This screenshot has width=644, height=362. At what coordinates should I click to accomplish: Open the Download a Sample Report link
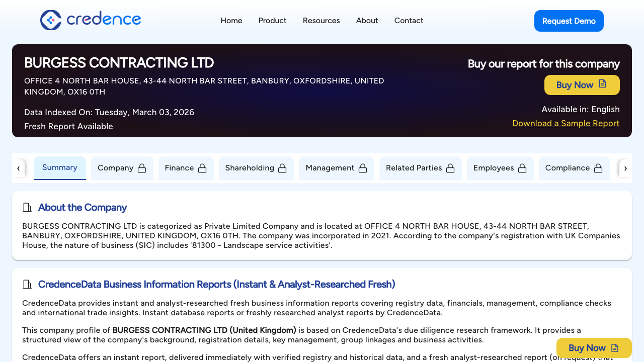[566, 123]
